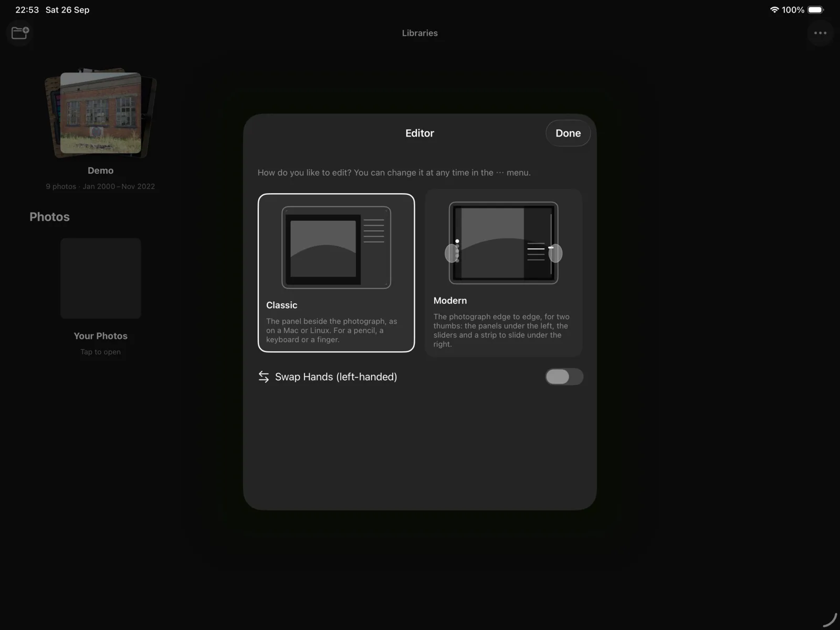Image resolution: width=840 pixels, height=630 pixels.
Task: Click the 'Tap to open' label
Action: coord(100,352)
